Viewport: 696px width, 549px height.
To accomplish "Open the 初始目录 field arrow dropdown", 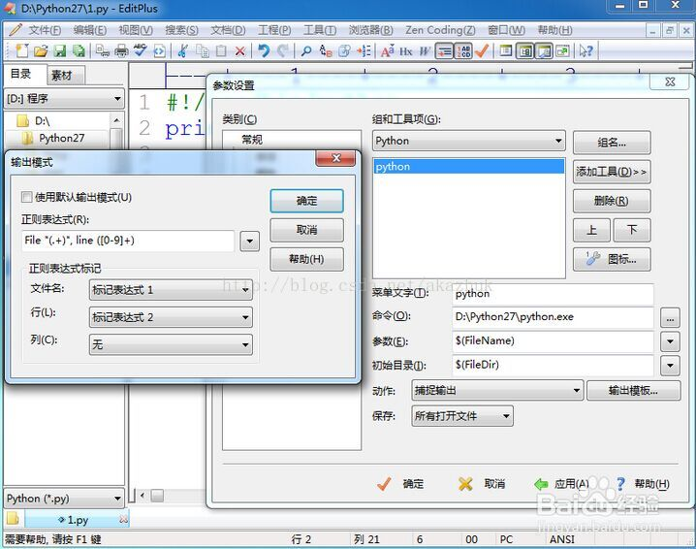I will click(670, 366).
